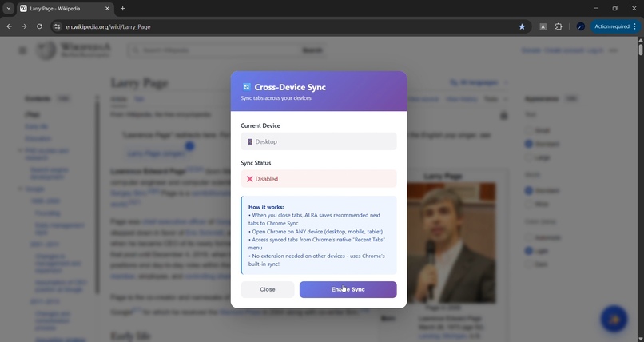Open the Chrome three-dot menu
The height and width of the screenshot is (342, 644).
click(635, 26)
